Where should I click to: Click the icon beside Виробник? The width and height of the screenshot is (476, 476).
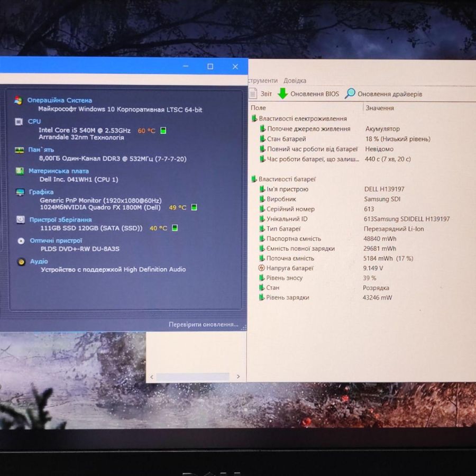pos(262,199)
